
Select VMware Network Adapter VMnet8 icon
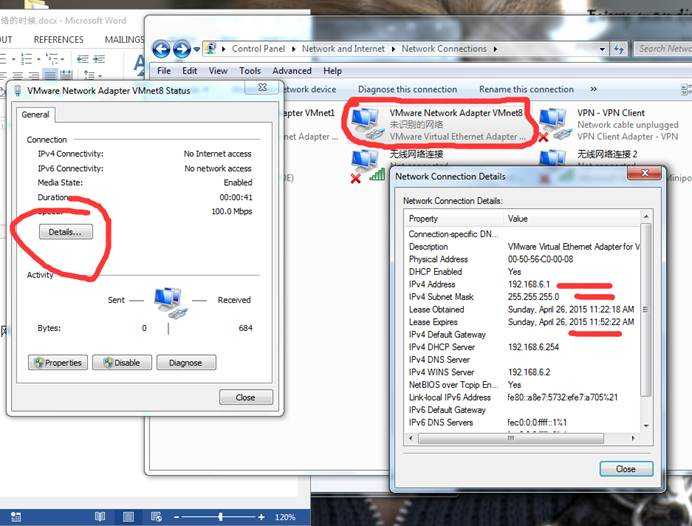(366, 124)
